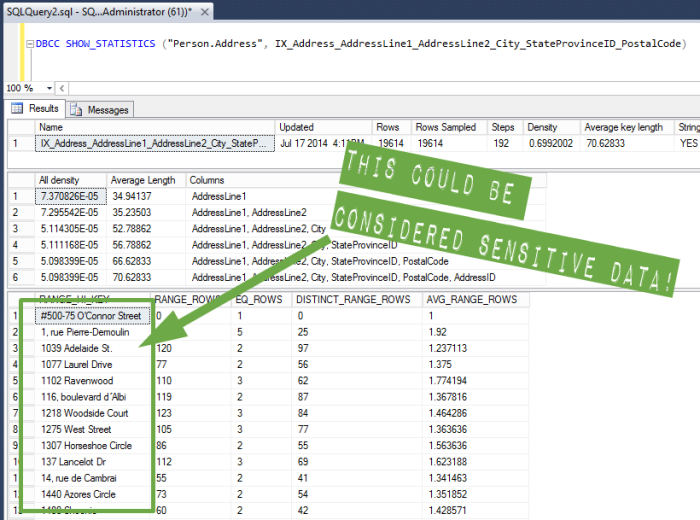Select the 116, boulevard d'Albi cell
Viewport: 700px width, 520px height.
tap(92, 397)
